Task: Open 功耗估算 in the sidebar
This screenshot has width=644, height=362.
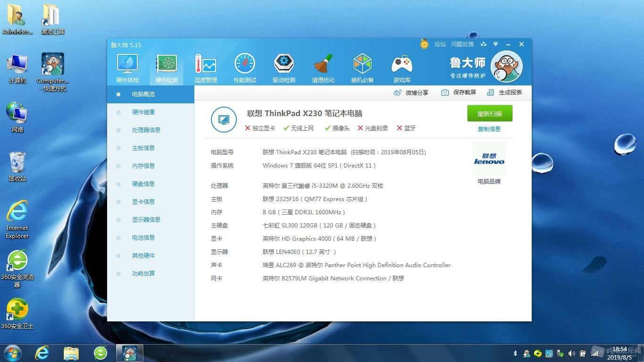Action: [151, 274]
